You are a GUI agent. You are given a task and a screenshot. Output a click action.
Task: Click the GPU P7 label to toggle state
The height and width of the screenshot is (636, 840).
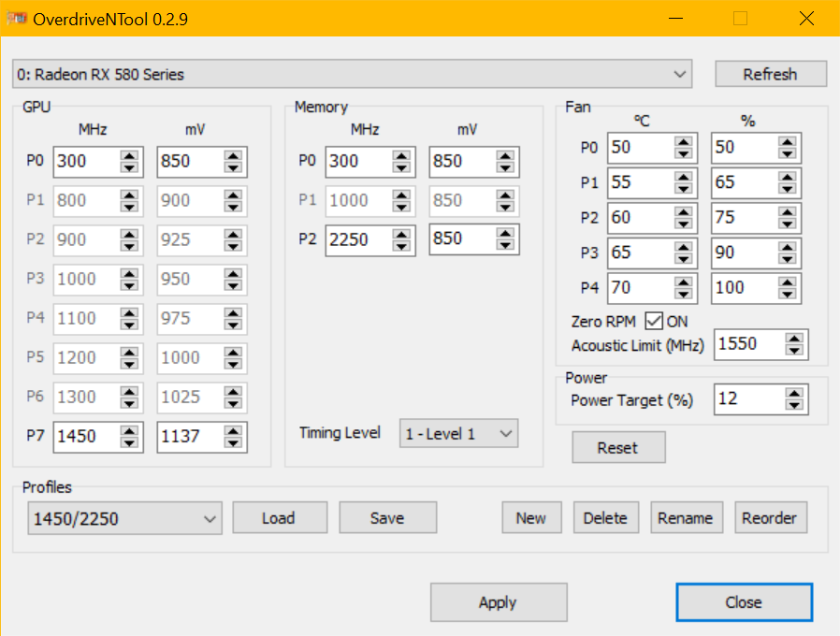(x=36, y=436)
